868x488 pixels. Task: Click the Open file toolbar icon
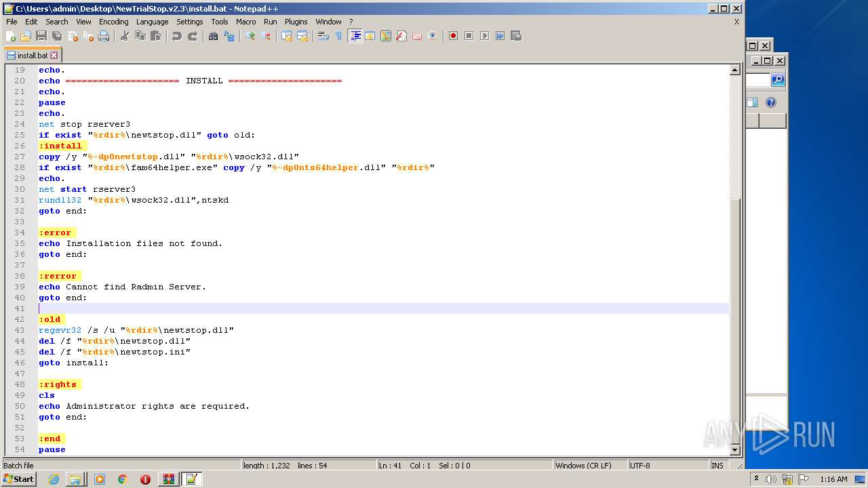click(x=26, y=36)
